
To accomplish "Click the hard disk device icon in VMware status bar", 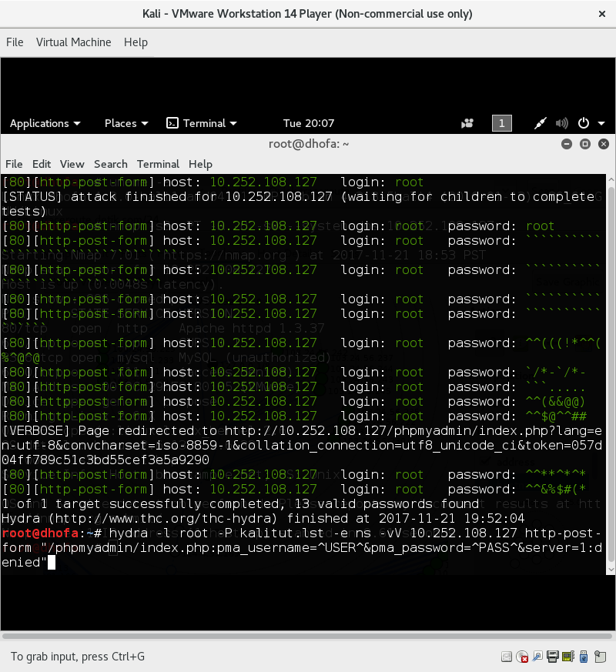I will 506,657.
